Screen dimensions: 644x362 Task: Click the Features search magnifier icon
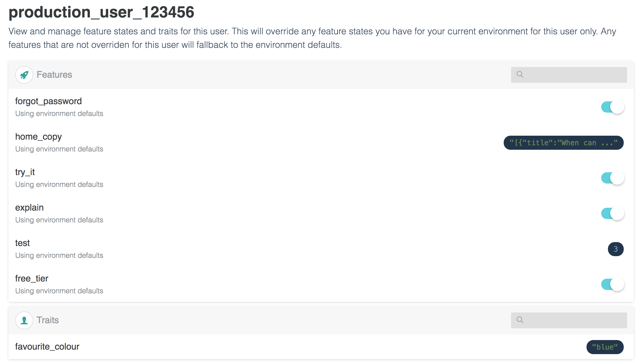(520, 75)
